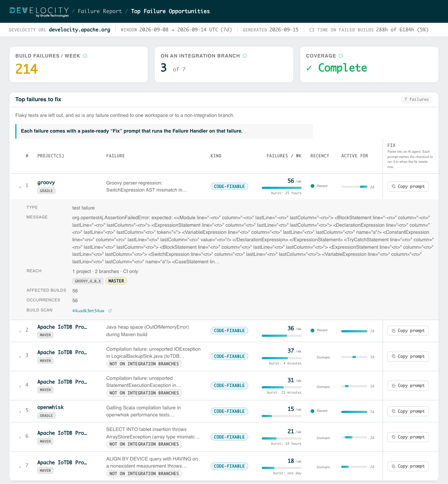Expand row 3 unreported IOException failure
The width and height of the screenshot is (448, 484).
(20, 357)
